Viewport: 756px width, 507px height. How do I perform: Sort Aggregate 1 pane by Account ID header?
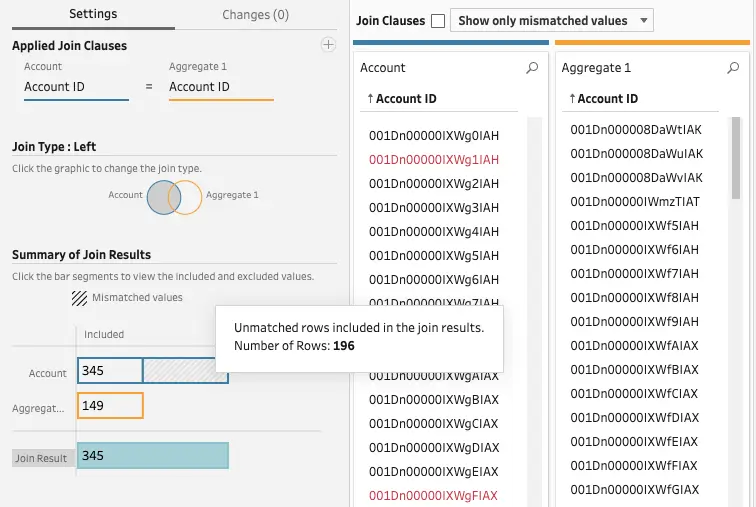coord(608,99)
